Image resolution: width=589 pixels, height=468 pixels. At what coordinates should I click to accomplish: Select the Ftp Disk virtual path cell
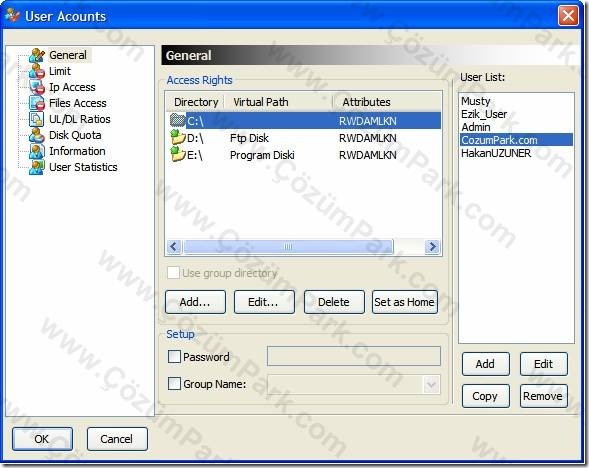tap(249, 138)
